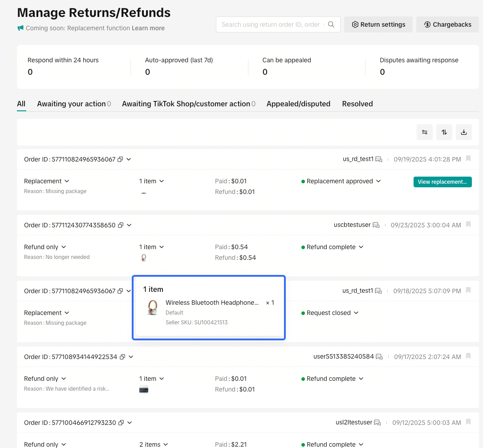Open chat with usl2ltestuser
This screenshot has width=483, height=448.
pos(377,423)
